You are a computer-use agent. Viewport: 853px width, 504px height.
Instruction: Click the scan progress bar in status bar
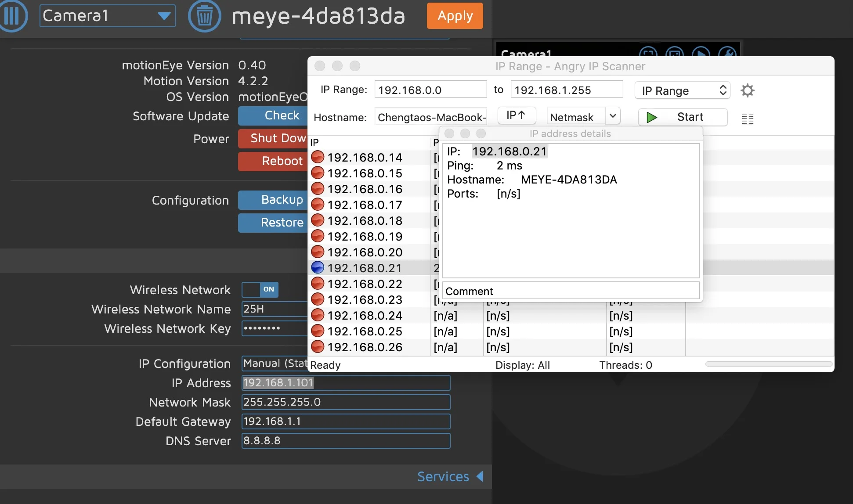769,364
